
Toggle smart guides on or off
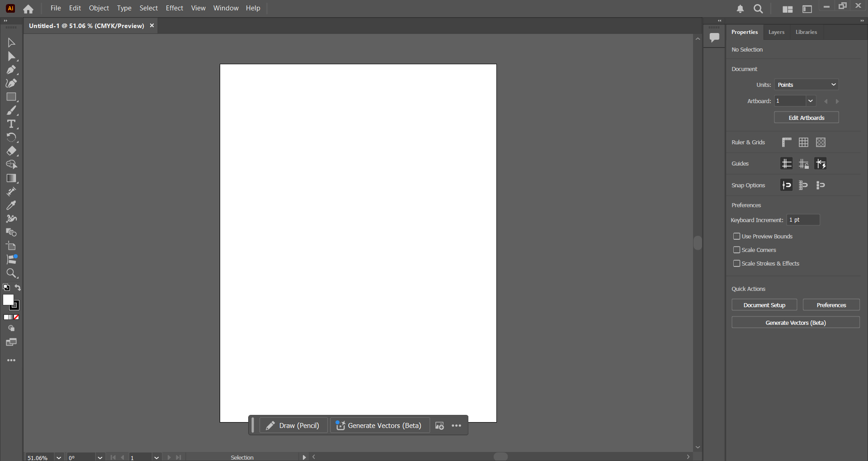coord(821,163)
